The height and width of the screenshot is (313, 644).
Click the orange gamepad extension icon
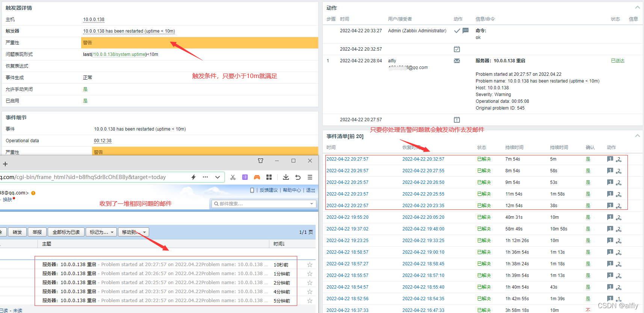pos(257,177)
